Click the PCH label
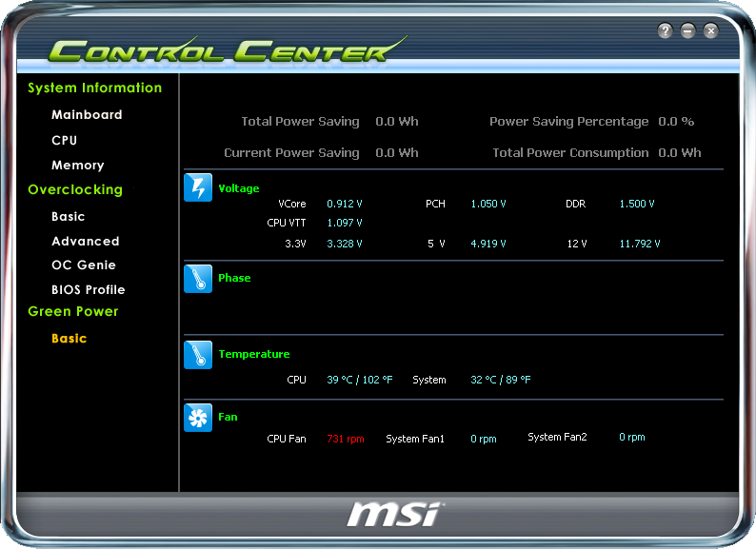Image resolution: width=756 pixels, height=549 pixels. pos(435,204)
